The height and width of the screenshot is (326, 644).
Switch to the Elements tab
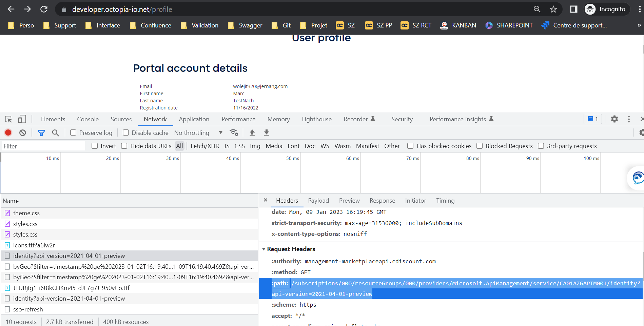tap(53, 119)
